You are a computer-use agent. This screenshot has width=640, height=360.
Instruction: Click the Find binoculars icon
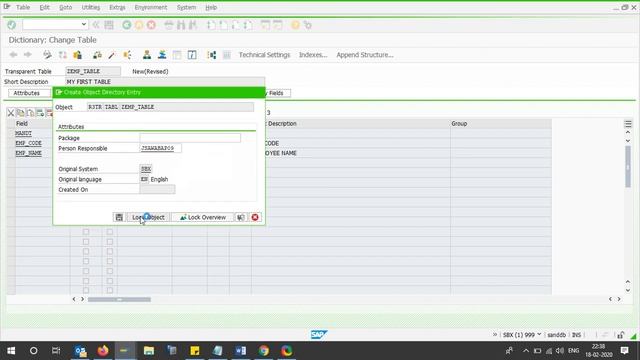[x=181, y=25]
